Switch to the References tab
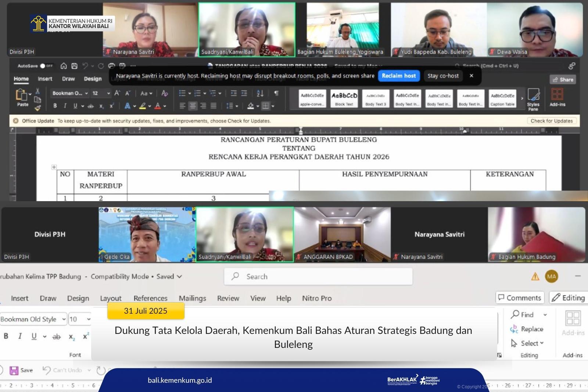Image resolution: width=588 pixels, height=392 pixels. 150,298
